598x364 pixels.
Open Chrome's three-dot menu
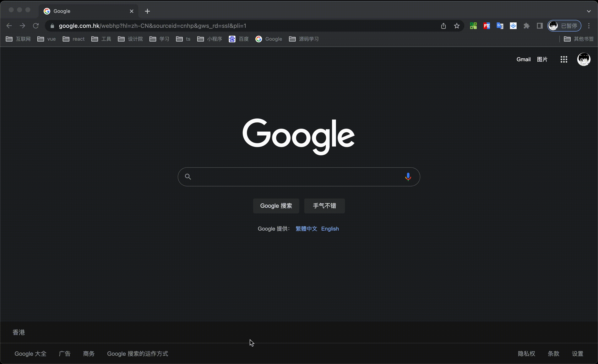point(589,26)
